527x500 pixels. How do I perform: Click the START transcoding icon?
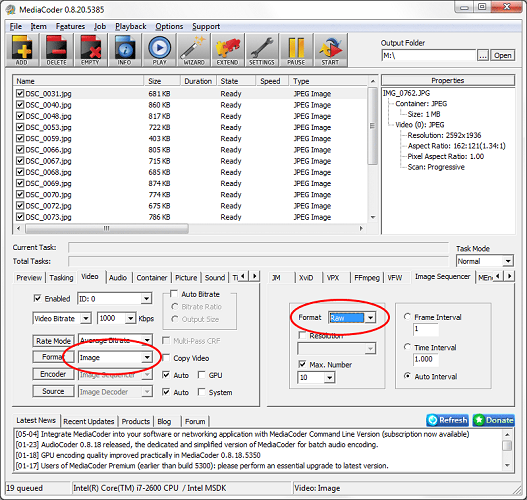coord(330,50)
